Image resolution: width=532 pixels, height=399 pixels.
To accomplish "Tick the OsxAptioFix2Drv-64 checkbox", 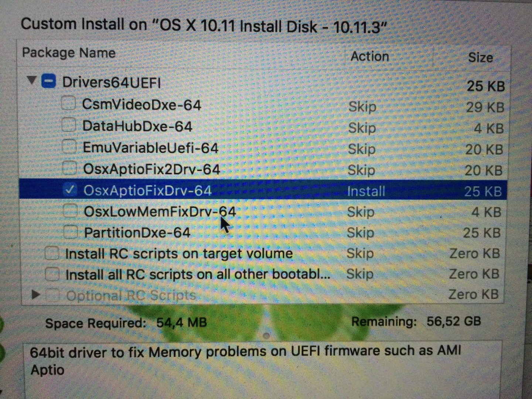I will 69,168.
